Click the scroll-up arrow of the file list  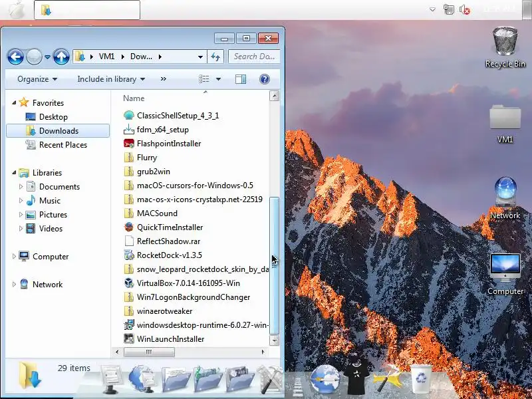pos(274,96)
